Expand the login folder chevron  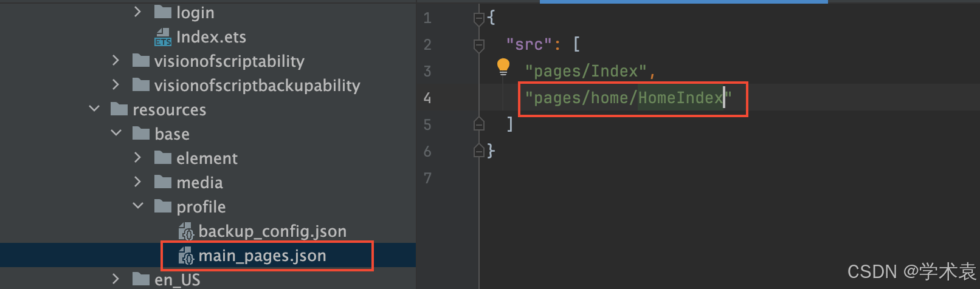pyautogui.click(x=137, y=12)
